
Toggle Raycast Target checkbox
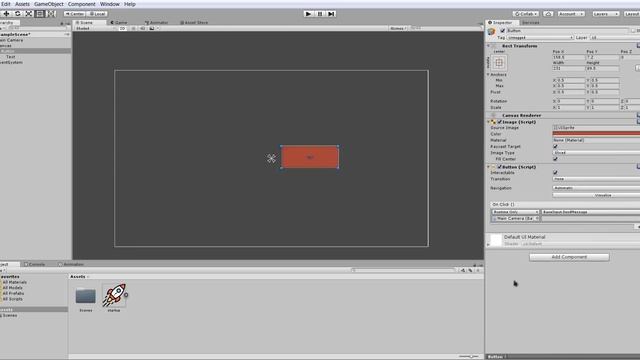pyautogui.click(x=555, y=146)
